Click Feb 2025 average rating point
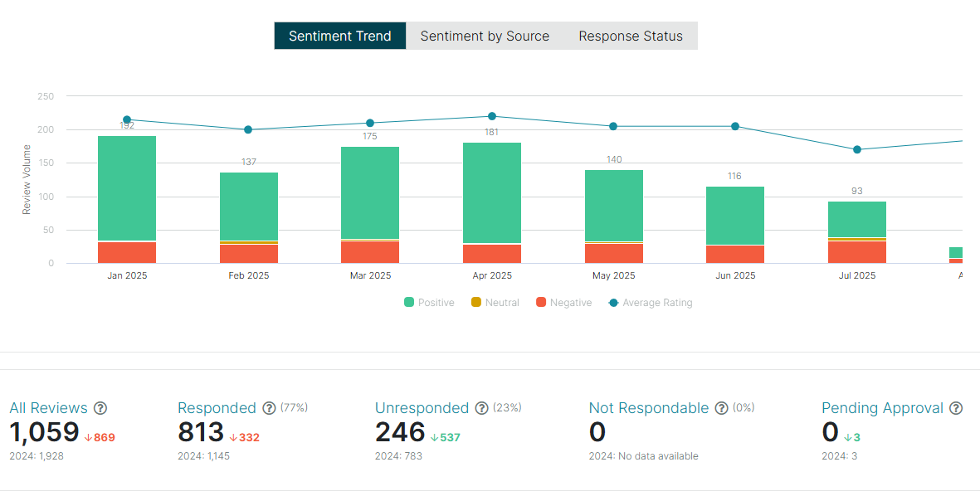The image size is (980, 501). pos(248,130)
